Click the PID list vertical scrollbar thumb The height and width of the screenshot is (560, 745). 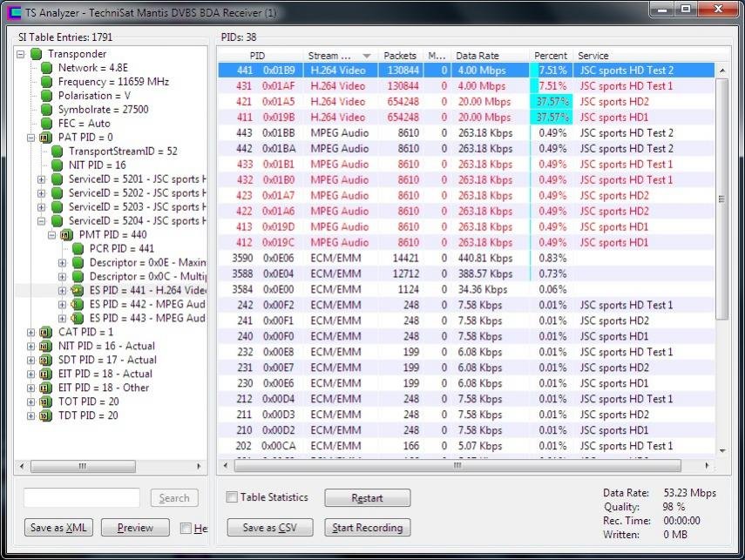(x=721, y=199)
